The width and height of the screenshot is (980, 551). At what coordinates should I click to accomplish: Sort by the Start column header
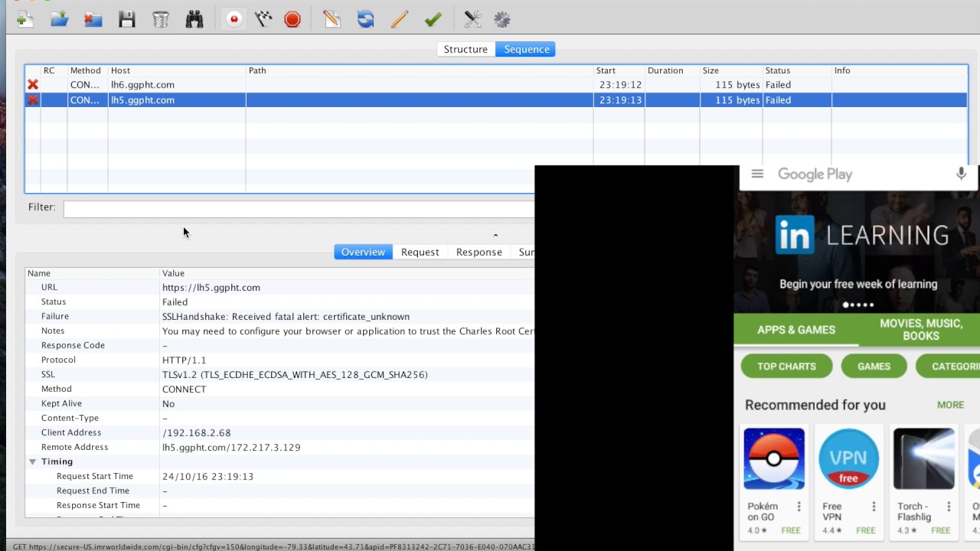(619, 70)
